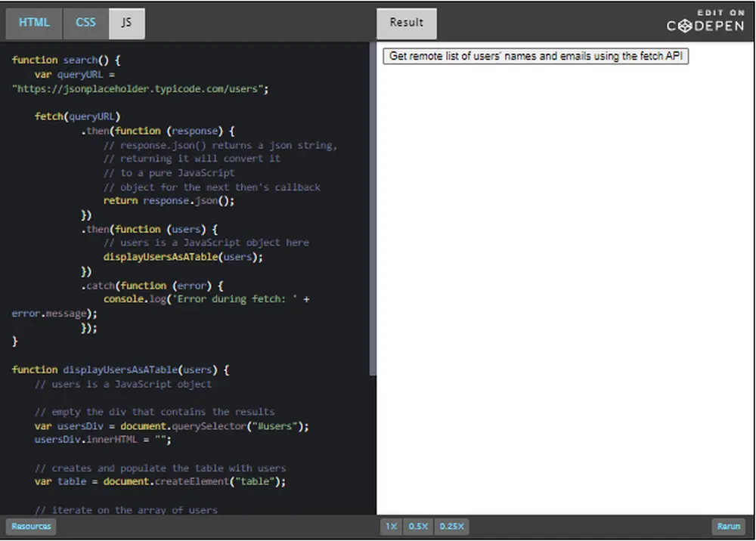
Task: Click the 'error.message);' line
Action: pos(54,313)
